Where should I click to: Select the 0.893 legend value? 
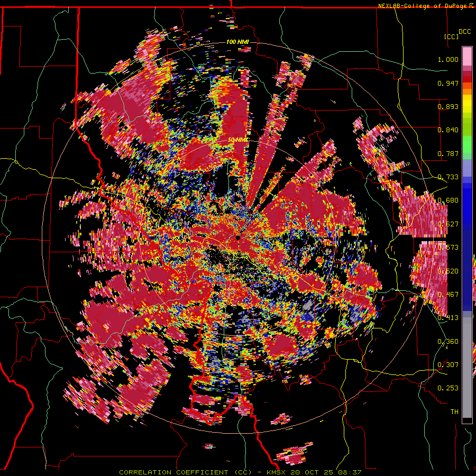[448, 106]
